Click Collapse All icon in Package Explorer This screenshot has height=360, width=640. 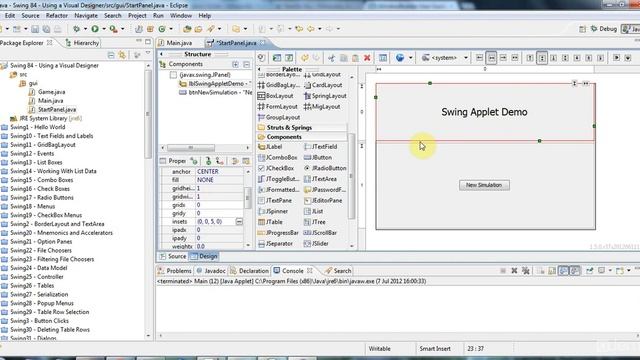[111, 55]
